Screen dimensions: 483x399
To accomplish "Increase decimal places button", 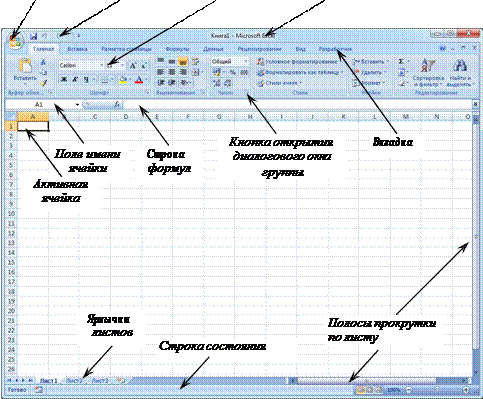I will pos(216,83).
